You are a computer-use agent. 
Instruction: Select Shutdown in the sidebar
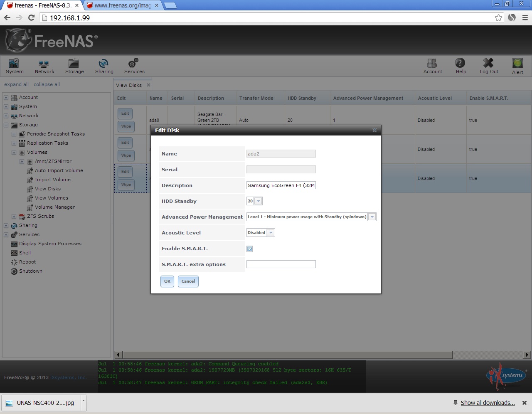coord(30,271)
